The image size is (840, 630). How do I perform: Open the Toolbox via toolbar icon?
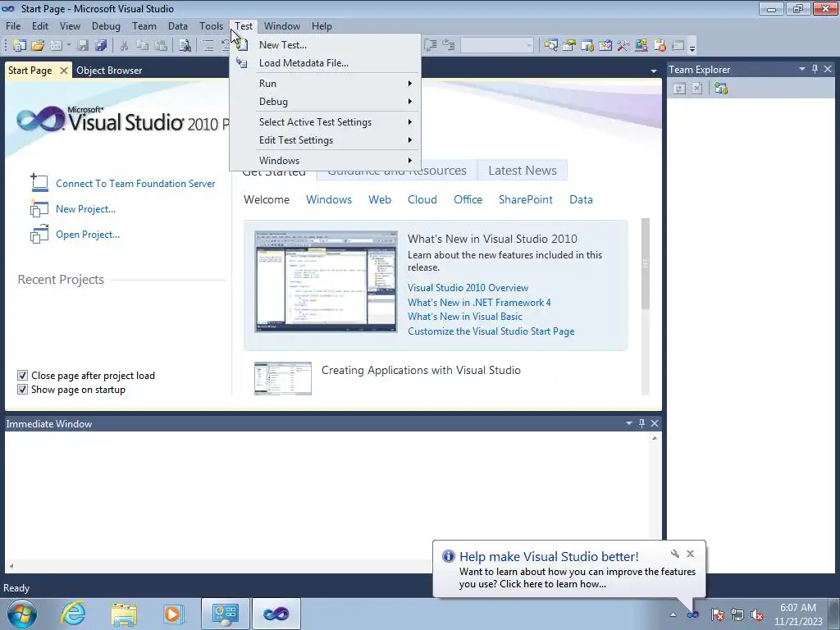[623, 46]
